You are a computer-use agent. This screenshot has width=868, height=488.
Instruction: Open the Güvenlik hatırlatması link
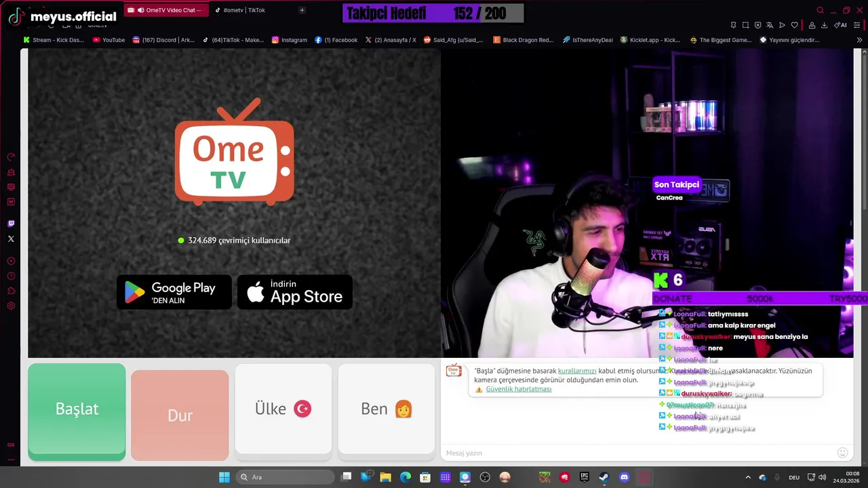[x=519, y=389]
